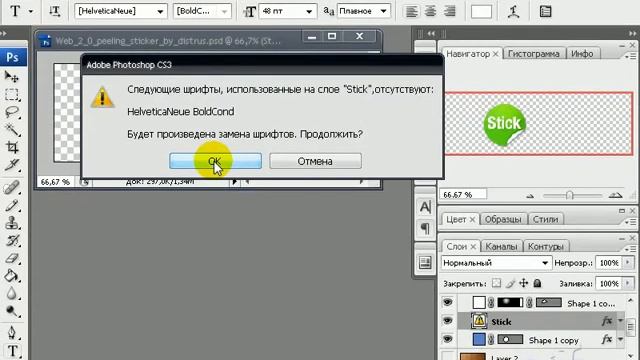Select the Clone Stamp tool
The height and width of the screenshot is (360, 640).
[12, 223]
